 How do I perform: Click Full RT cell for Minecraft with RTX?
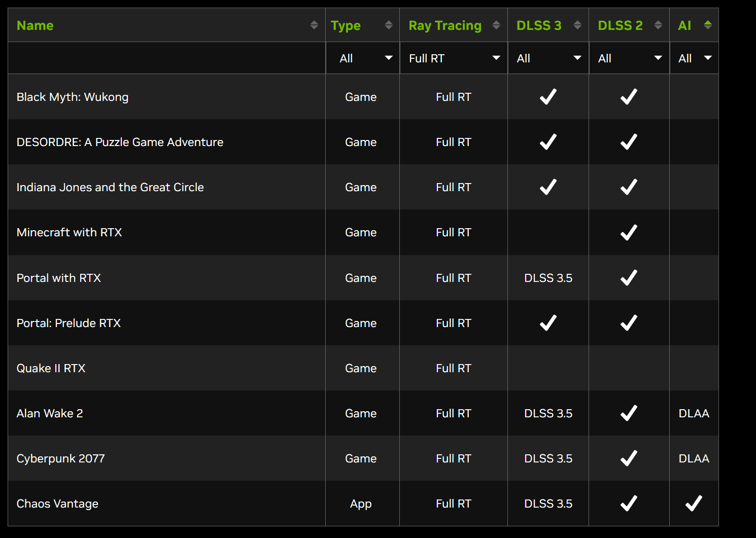click(454, 232)
